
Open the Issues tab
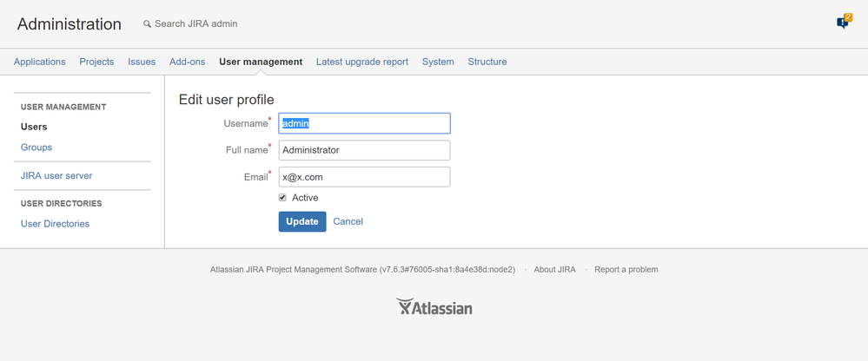pos(142,62)
